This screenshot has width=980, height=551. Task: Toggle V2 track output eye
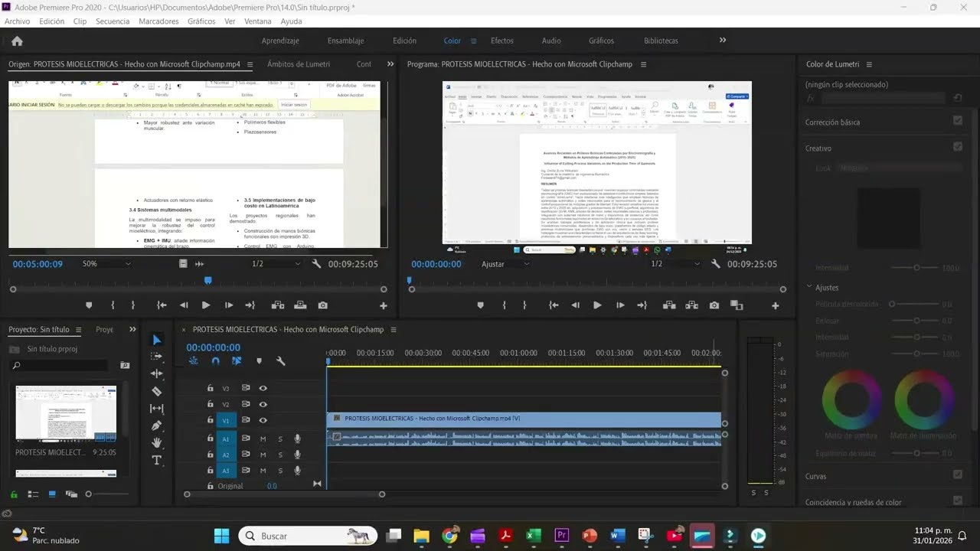[x=263, y=404]
